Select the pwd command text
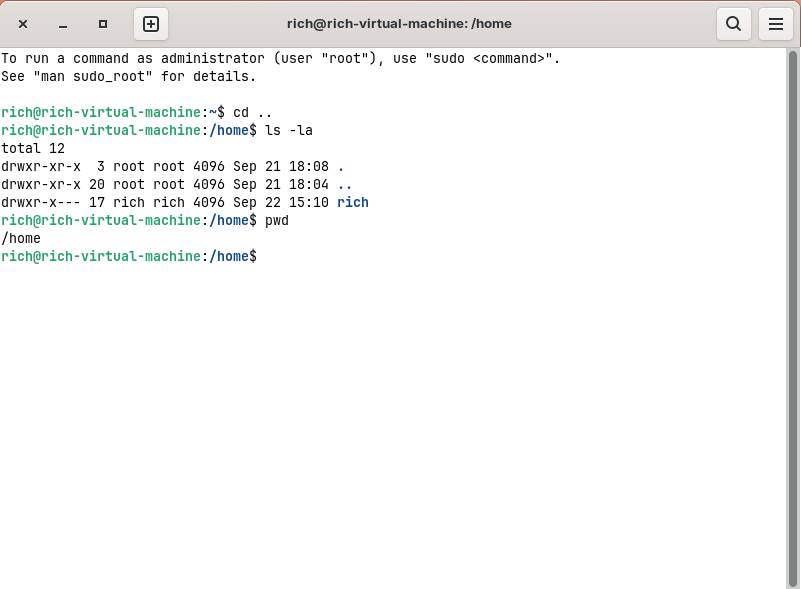801x589 pixels. tap(276, 220)
